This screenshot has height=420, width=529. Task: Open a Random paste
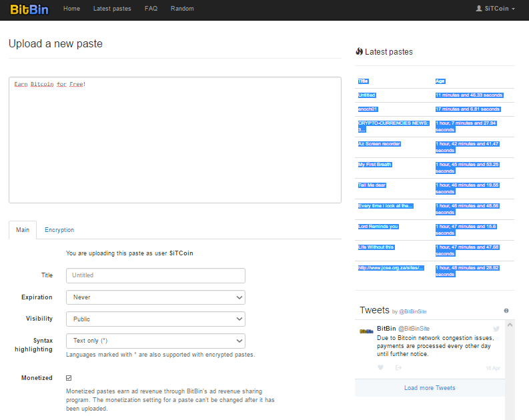coord(182,9)
